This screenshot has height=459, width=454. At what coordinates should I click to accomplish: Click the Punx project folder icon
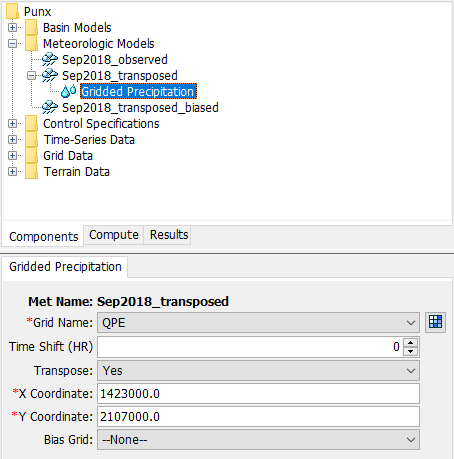[12, 11]
